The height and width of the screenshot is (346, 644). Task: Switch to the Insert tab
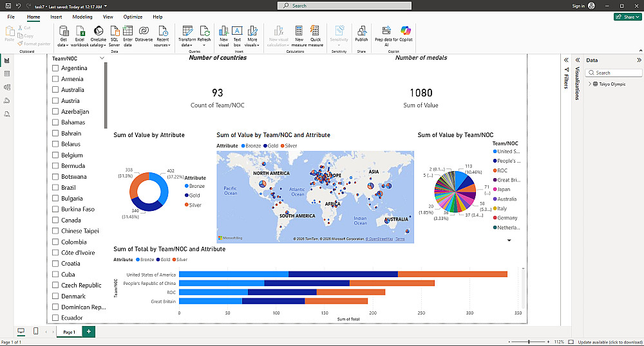coord(56,17)
